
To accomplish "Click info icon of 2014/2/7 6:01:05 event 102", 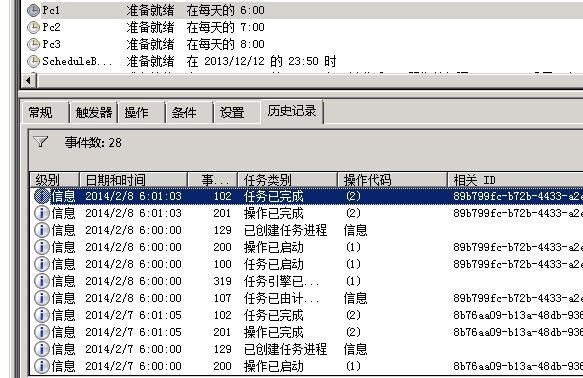I will (x=41, y=315).
